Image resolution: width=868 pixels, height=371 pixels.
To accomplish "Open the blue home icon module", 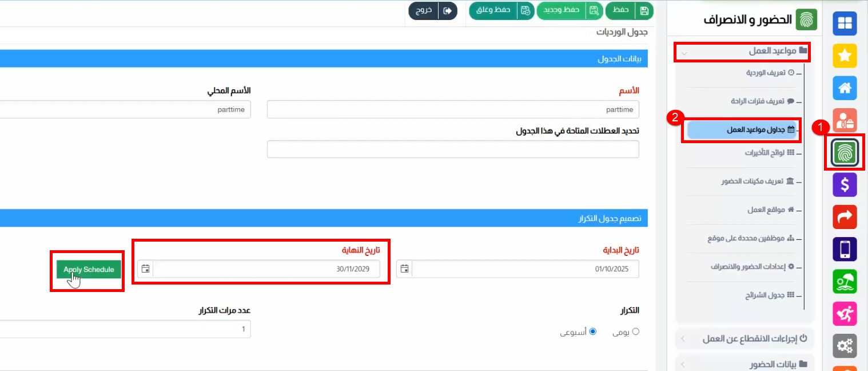I will (845, 88).
